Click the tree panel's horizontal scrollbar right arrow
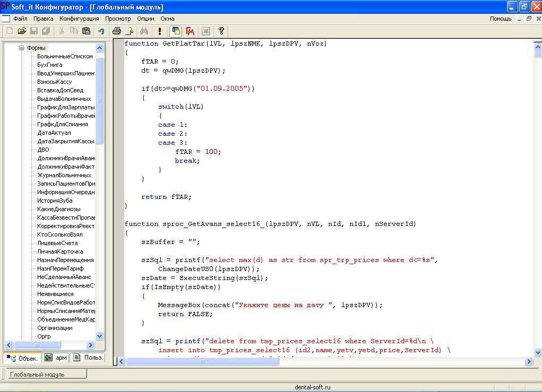Screen dimensions: 542x392 [x=90, y=345]
